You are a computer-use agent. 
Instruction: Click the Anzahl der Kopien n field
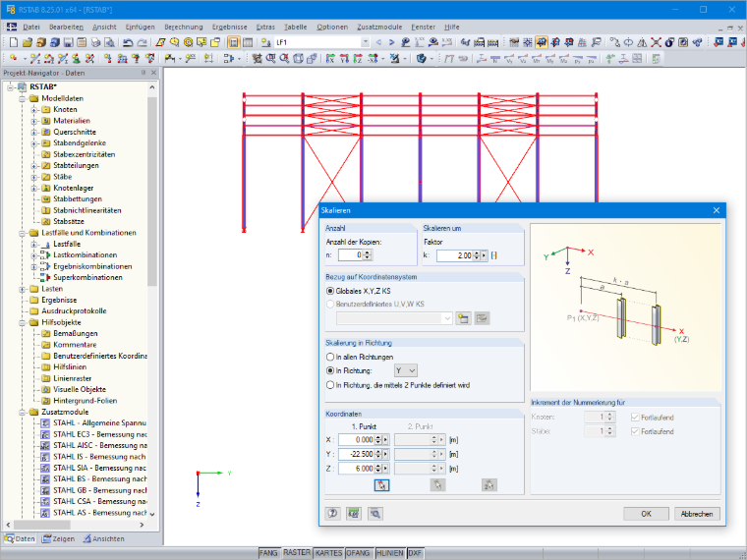pos(351,255)
